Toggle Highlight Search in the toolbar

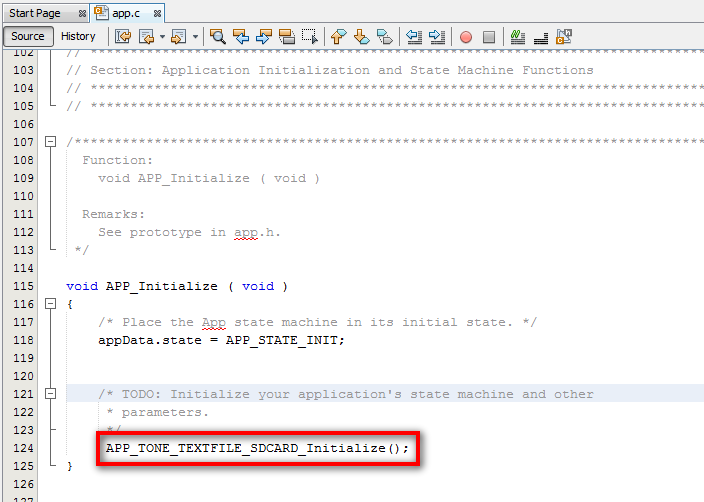287,37
